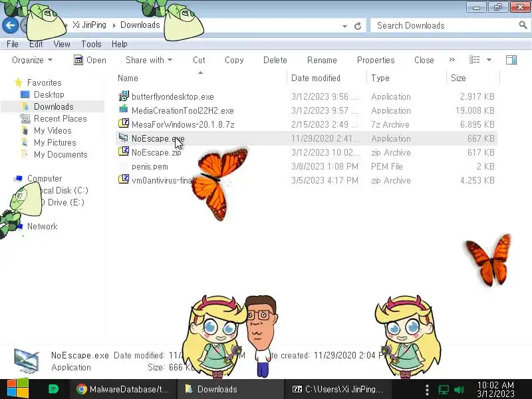
Task: Sort by the Size column header
Action: click(458, 78)
